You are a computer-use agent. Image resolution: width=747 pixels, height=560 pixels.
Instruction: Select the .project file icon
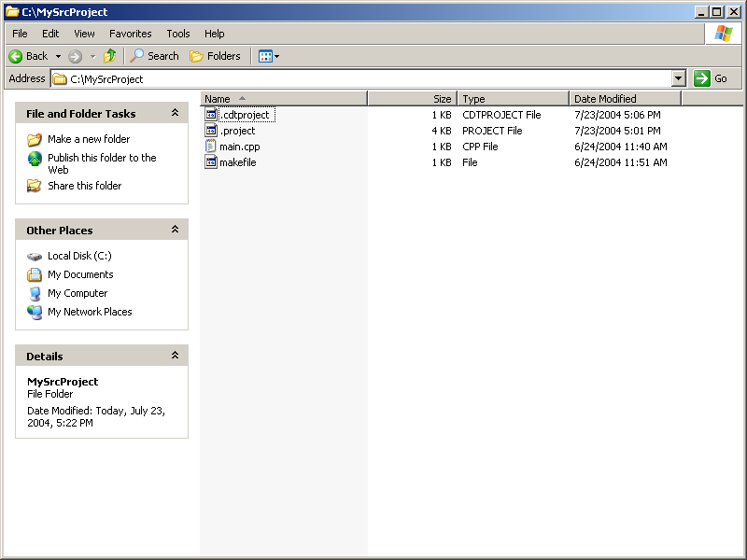(x=211, y=131)
